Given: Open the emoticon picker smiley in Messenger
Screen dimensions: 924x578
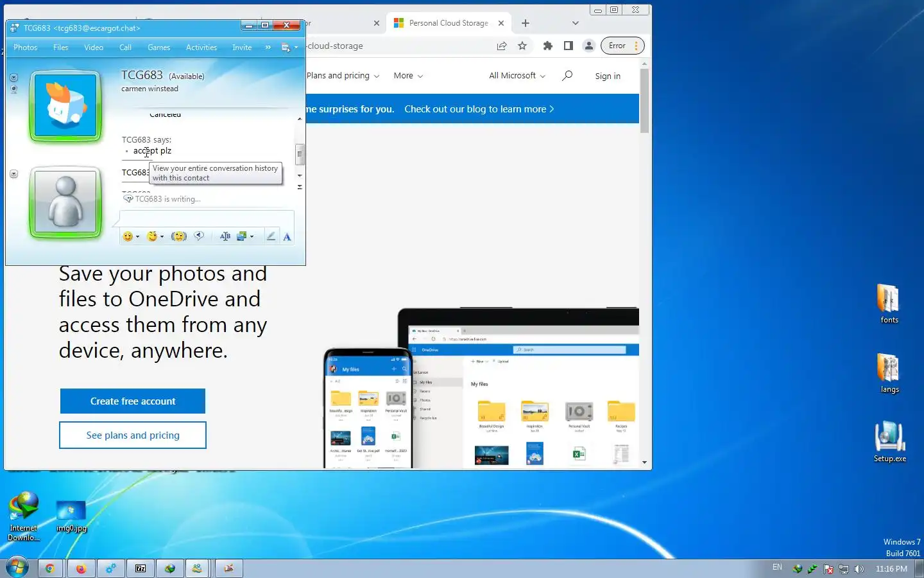Looking at the screenshot, I should (x=128, y=236).
